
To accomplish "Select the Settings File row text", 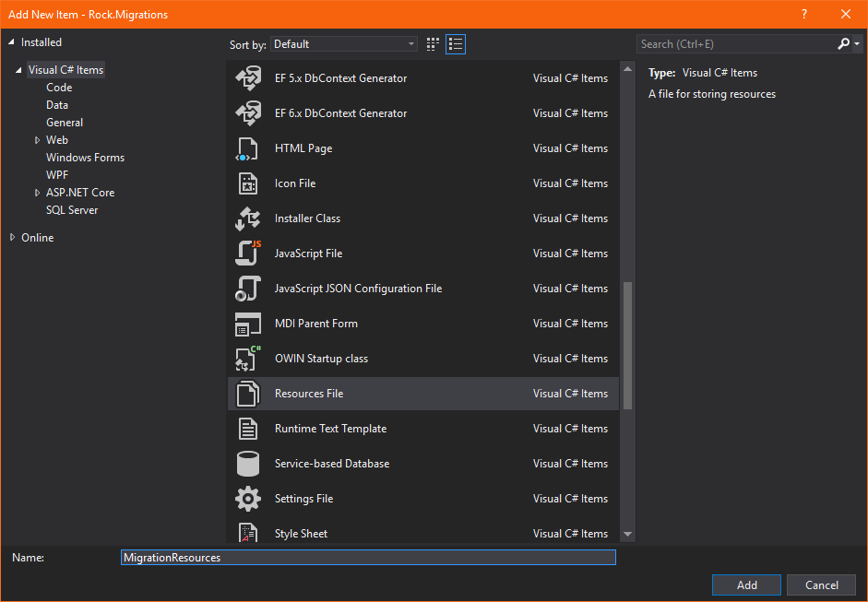I will [x=303, y=499].
